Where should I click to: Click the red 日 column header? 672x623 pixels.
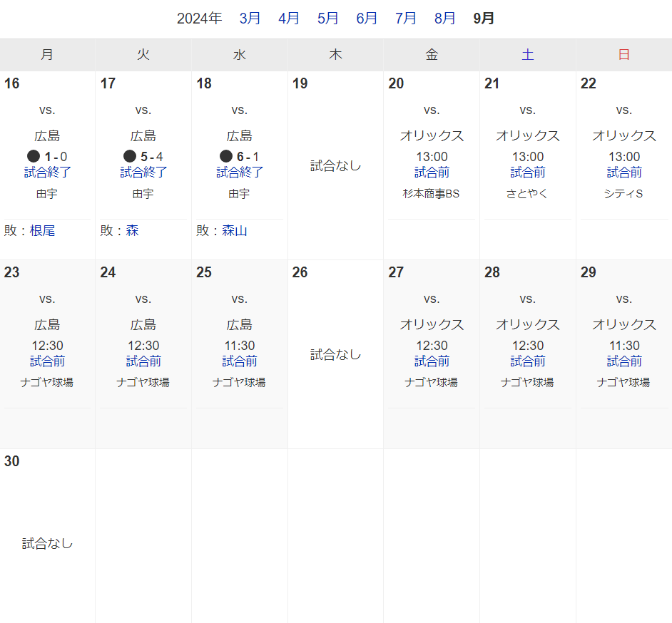click(624, 55)
